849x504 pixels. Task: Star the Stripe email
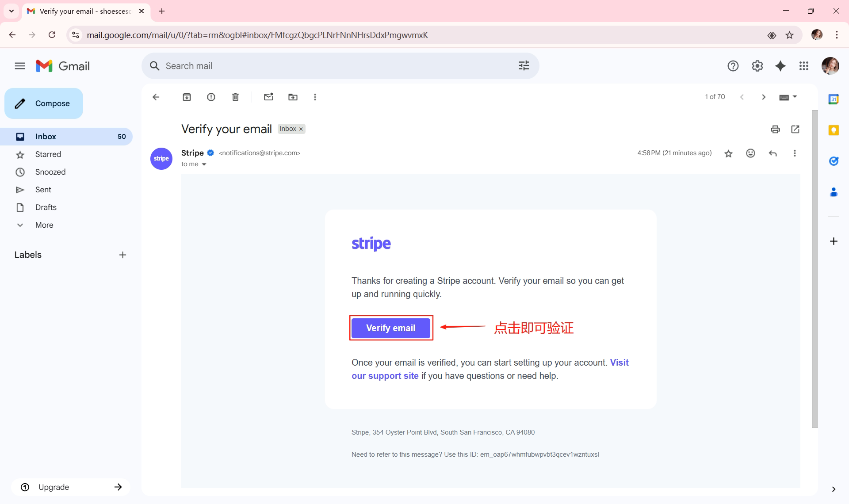728,153
